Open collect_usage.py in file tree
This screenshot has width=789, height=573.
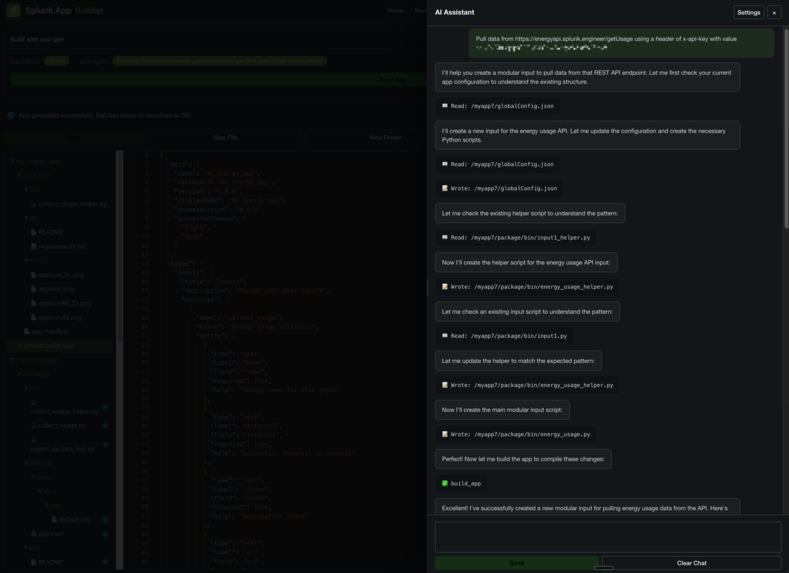point(62,425)
